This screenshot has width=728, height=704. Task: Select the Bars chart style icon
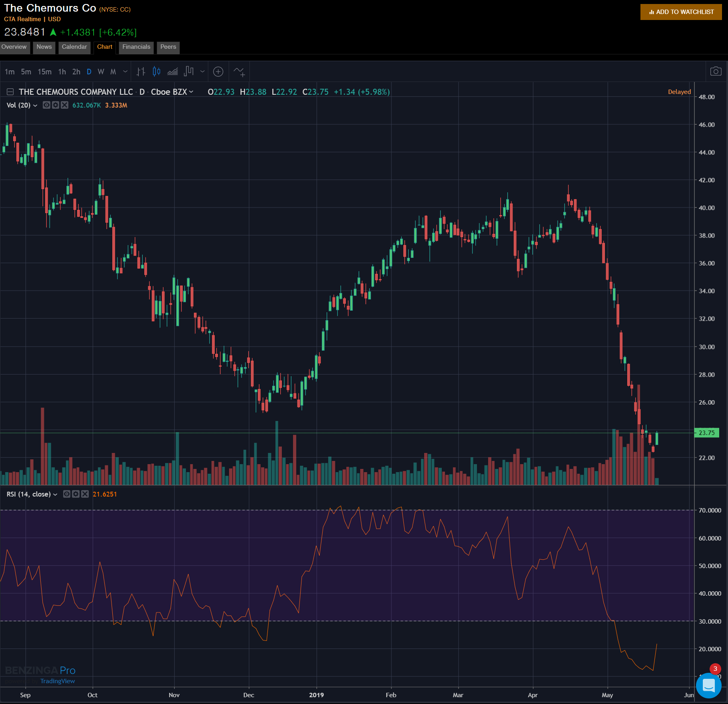[141, 72]
